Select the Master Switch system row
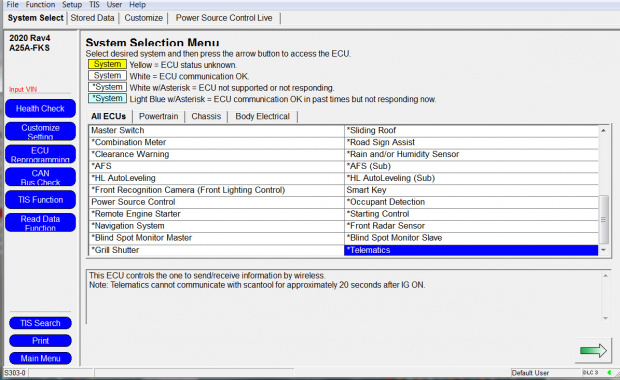620x380 pixels. coord(217,130)
